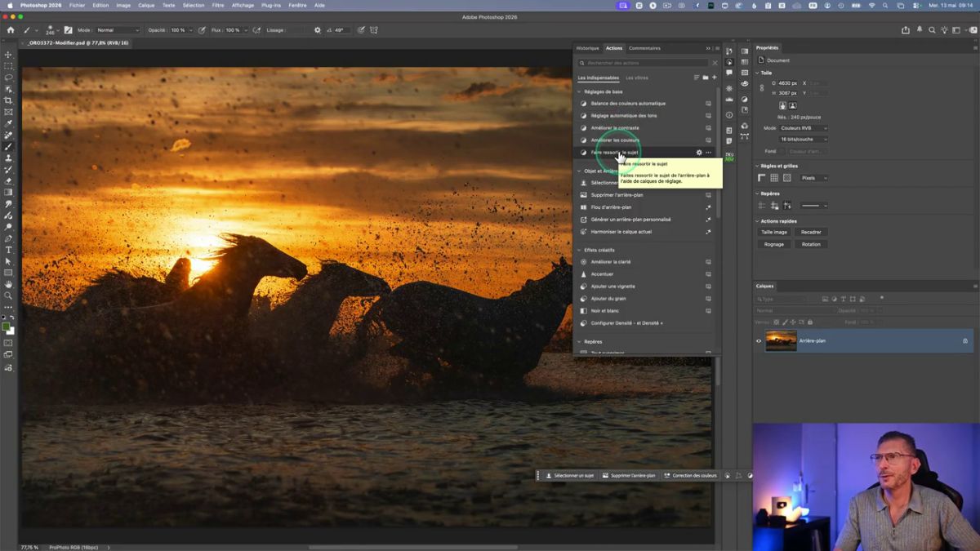Image resolution: width=980 pixels, height=551 pixels.
Task: Open smoothing options gear icon
Action: pyautogui.click(x=318, y=30)
